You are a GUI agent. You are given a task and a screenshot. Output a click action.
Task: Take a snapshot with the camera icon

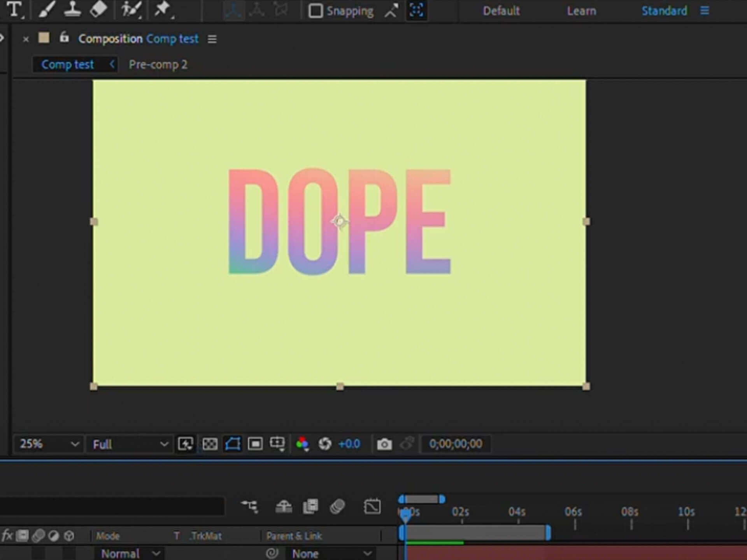tap(384, 444)
